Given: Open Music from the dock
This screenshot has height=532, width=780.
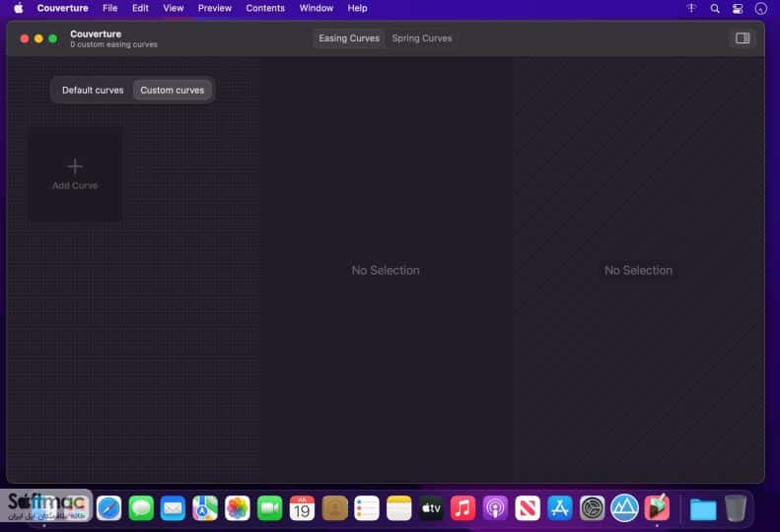Looking at the screenshot, I should (463, 508).
